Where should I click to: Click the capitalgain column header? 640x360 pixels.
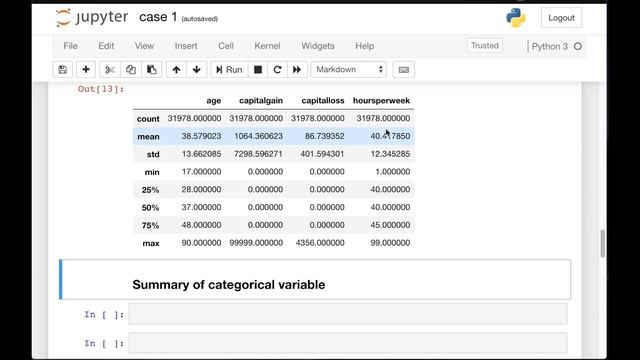coord(261,101)
